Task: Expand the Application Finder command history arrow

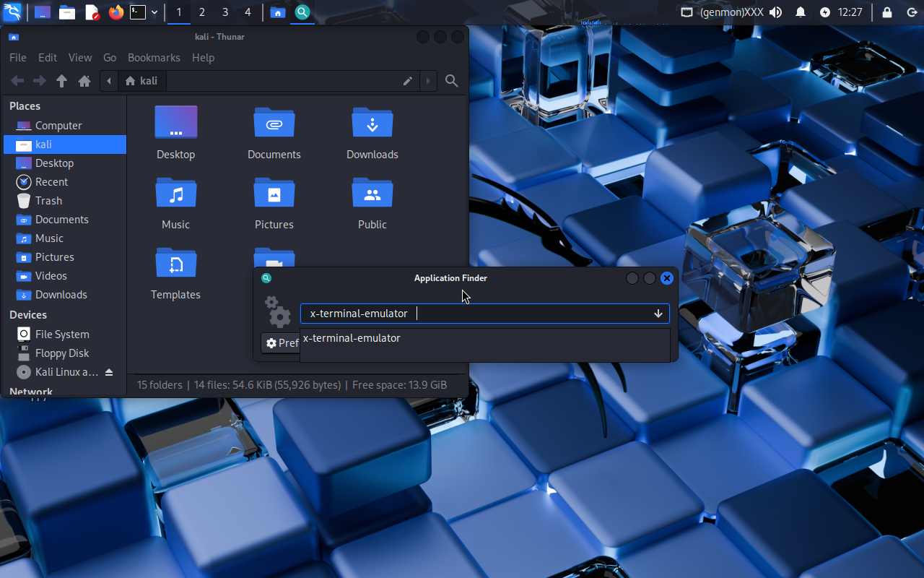Action: tap(658, 314)
